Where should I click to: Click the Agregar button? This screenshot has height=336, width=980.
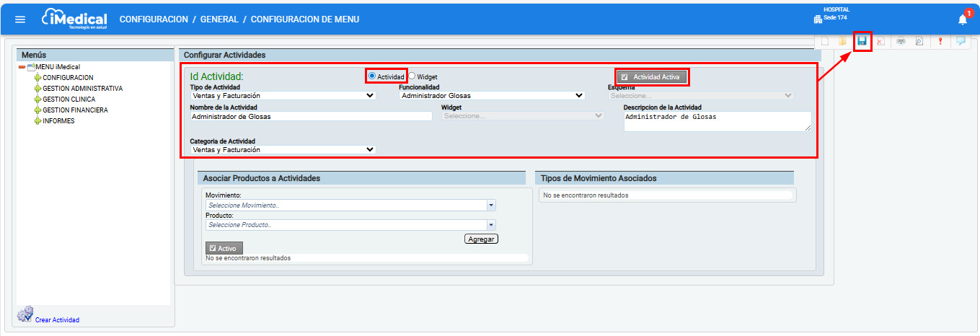(482, 239)
